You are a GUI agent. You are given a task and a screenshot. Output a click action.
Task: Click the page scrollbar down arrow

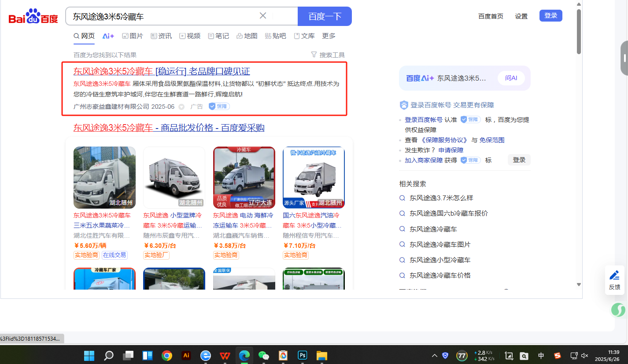point(579,285)
